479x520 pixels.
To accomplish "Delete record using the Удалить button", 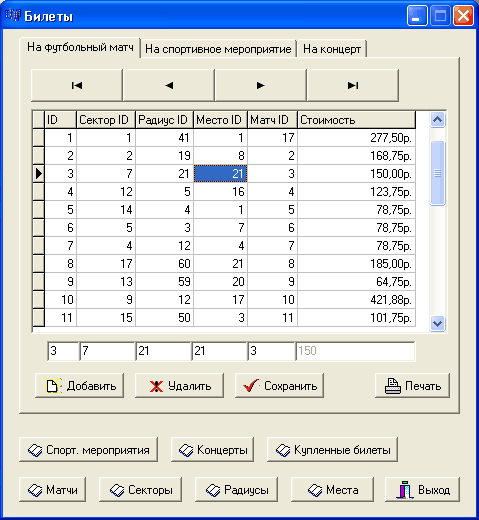I will [x=179, y=386].
